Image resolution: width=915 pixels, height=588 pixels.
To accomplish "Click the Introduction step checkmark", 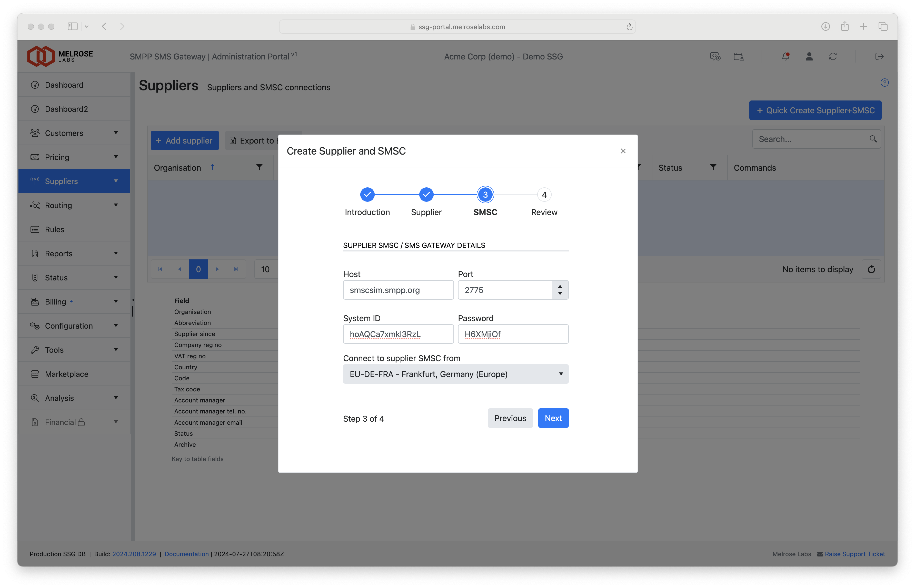I will (x=367, y=194).
